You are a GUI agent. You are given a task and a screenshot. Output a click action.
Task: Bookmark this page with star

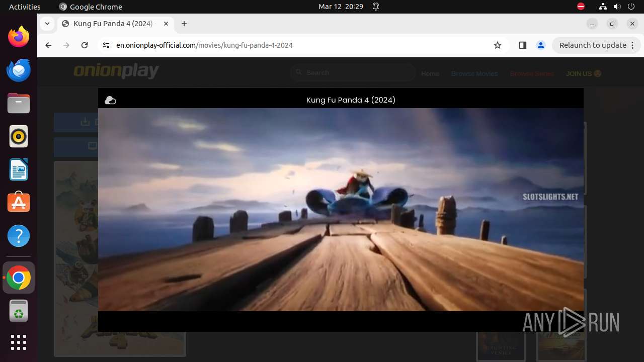(498, 45)
